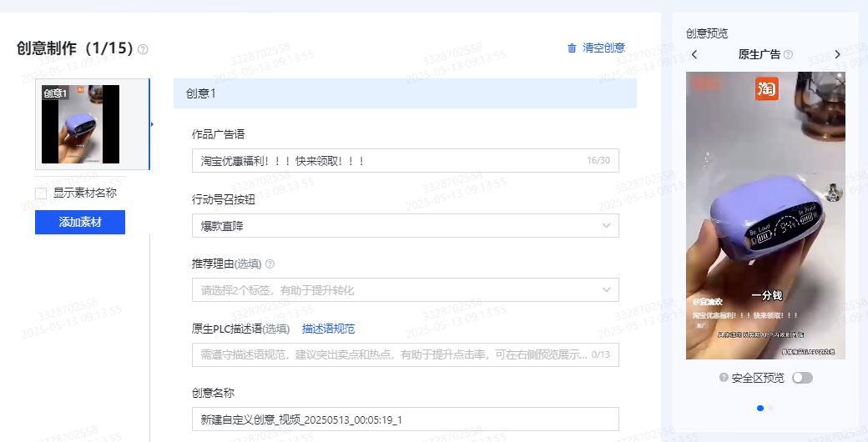
Task: Tick the 显示素材名称 checkbox
Action: coord(40,193)
